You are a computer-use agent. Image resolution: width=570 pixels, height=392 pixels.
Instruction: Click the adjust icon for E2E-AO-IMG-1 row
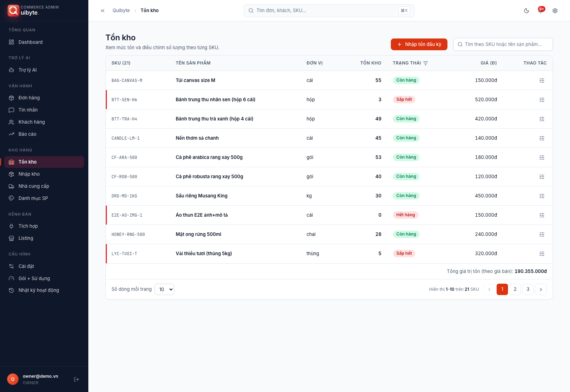coord(542,215)
